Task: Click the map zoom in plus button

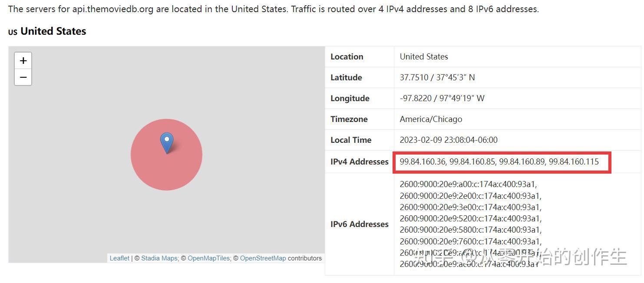Action: (x=23, y=61)
